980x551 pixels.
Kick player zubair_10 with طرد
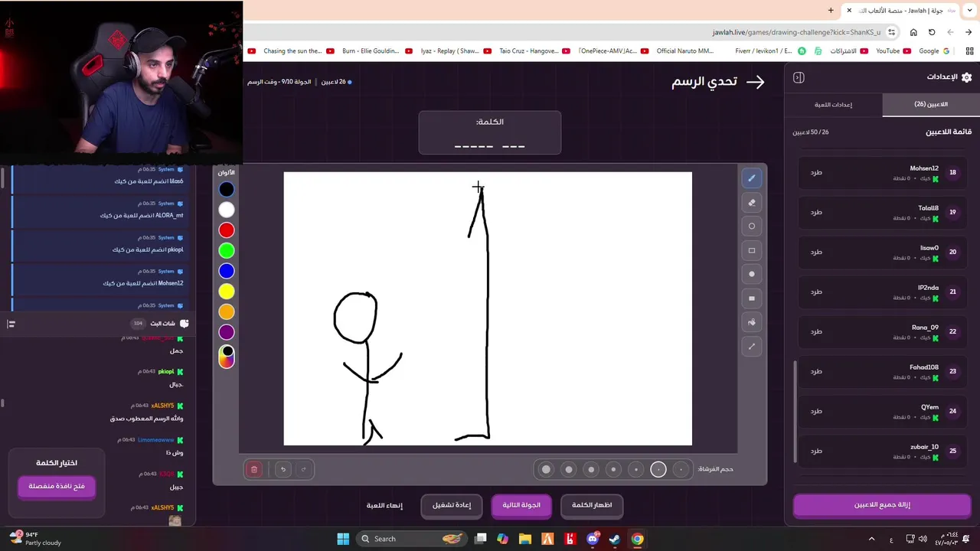point(816,451)
